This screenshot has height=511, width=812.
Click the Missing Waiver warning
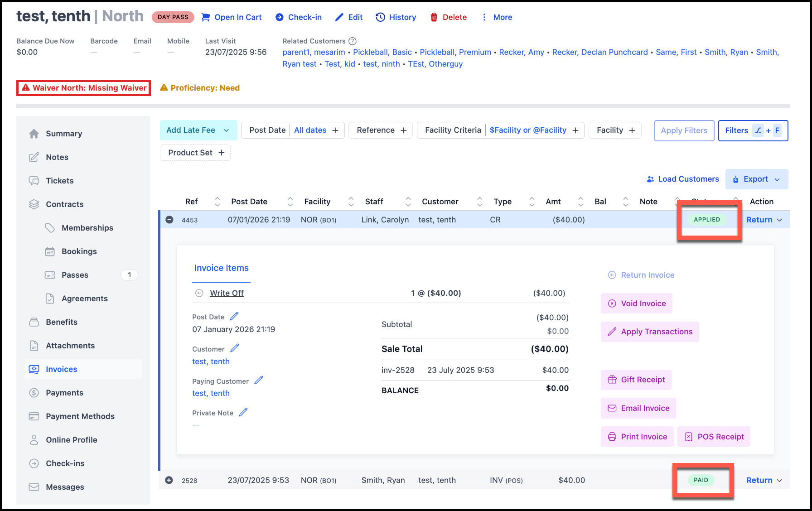84,88
